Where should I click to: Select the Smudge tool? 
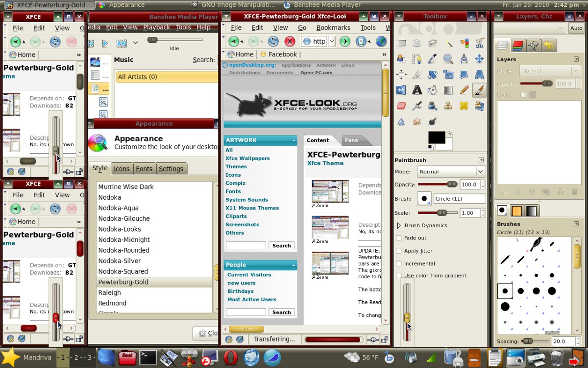[417, 121]
